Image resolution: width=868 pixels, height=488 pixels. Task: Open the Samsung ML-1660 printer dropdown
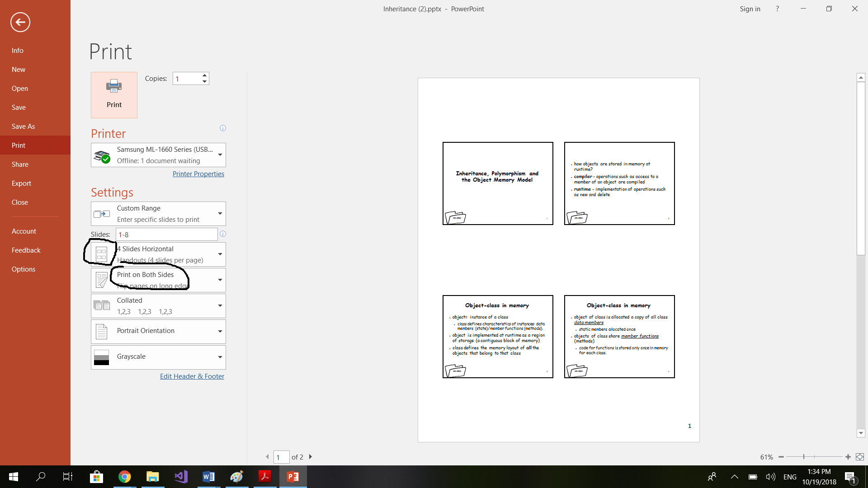(158, 155)
